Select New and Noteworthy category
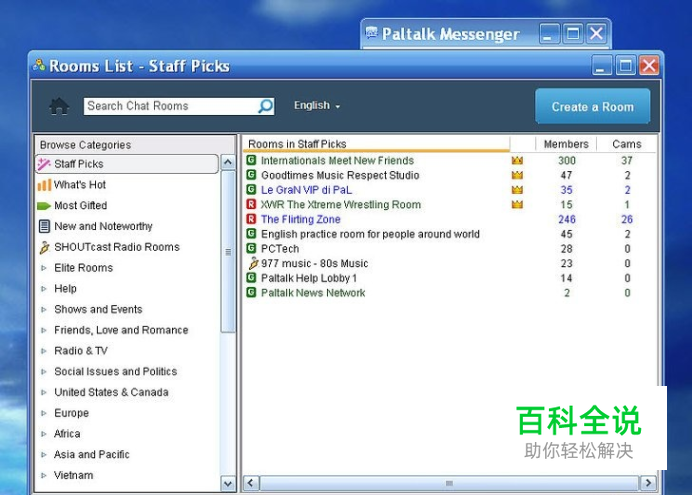692x495 pixels. [103, 226]
